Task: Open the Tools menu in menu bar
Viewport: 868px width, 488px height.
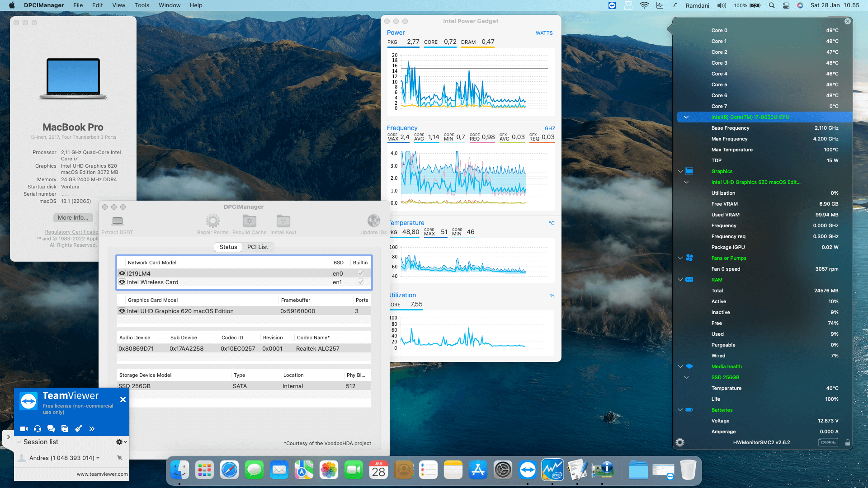Action: (x=142, y=5)
